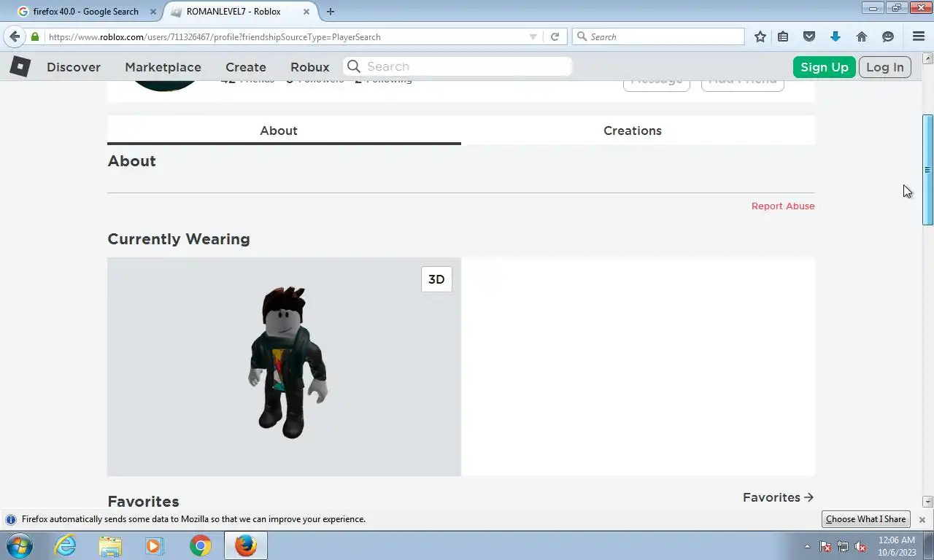Click the green padlock site security icon
The height and width of the screenshot is (560, 934).
[35, 36]
